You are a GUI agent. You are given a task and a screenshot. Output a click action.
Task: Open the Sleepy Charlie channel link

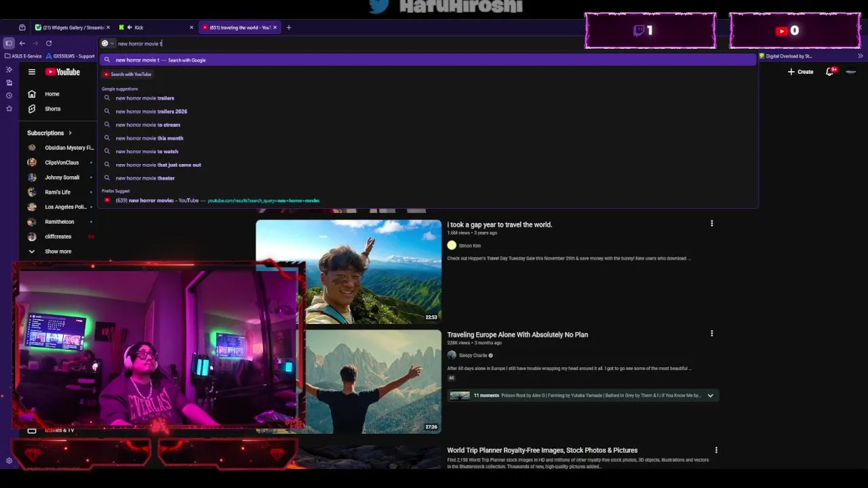tap(473, 355)
